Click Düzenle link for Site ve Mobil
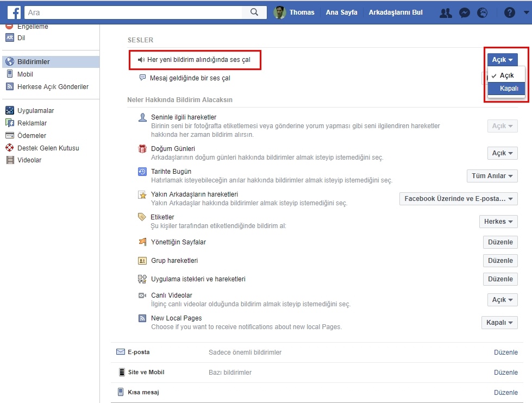This screenshot has width=532, height=403. pyautogui.click(x=505, y=372)
